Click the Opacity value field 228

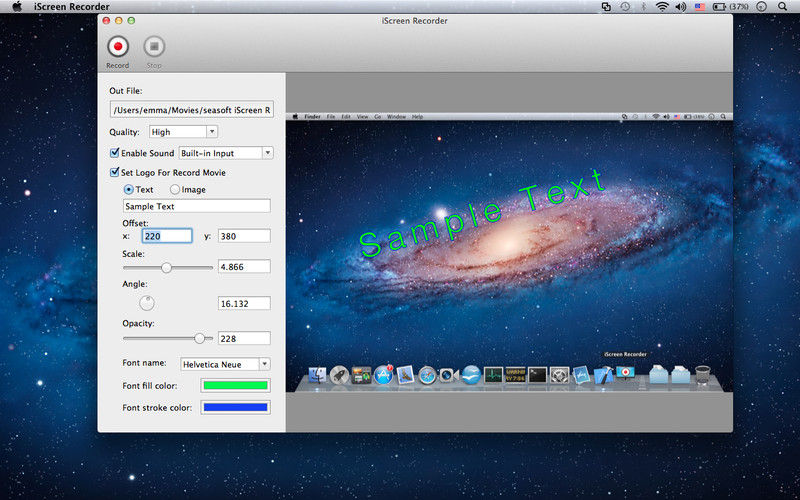click(244, 338)
